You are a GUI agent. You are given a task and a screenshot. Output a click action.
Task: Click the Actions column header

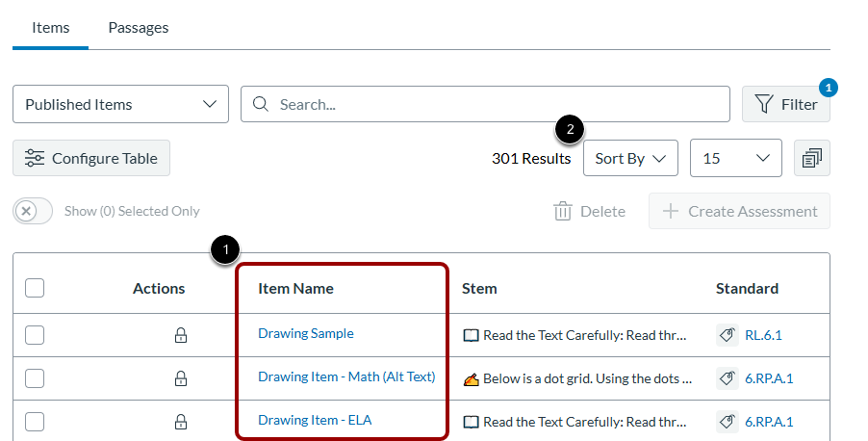159,289
